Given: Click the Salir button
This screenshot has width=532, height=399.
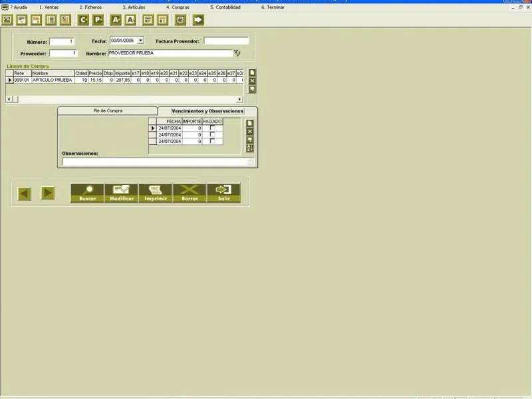Looking at the screenshot, I should point(223,193).
